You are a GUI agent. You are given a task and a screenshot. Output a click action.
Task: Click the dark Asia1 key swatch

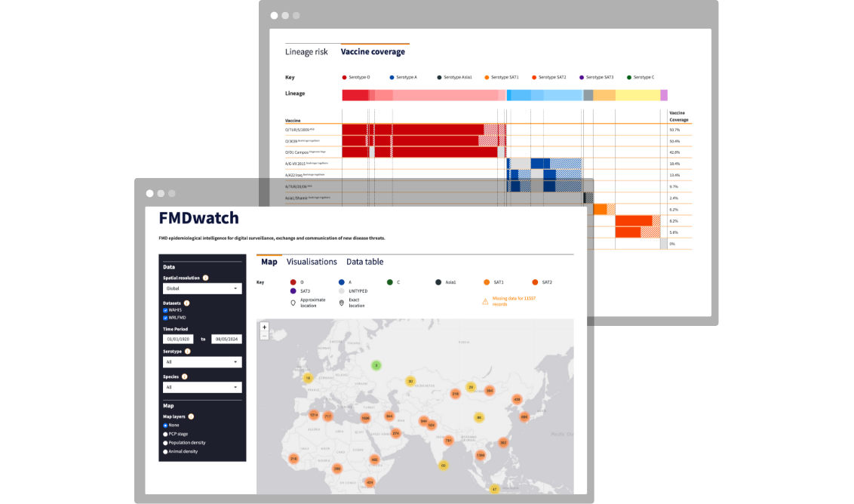(438, 282)
